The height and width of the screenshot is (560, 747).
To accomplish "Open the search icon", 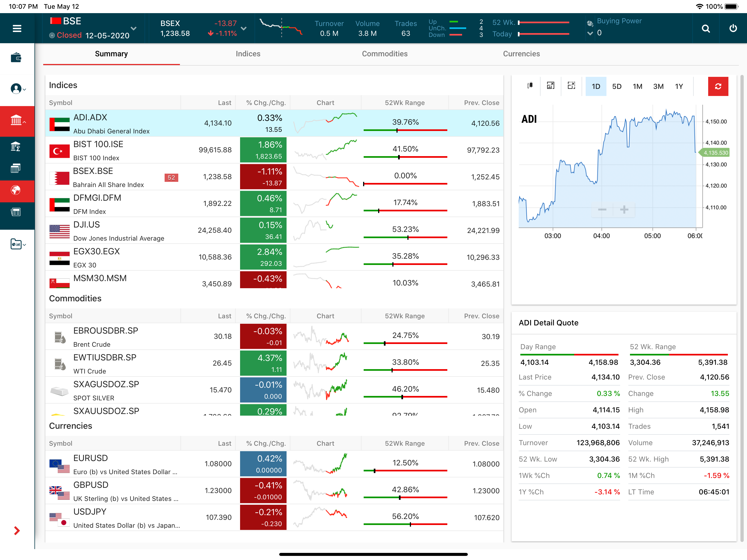I will [x=705, y=29].
